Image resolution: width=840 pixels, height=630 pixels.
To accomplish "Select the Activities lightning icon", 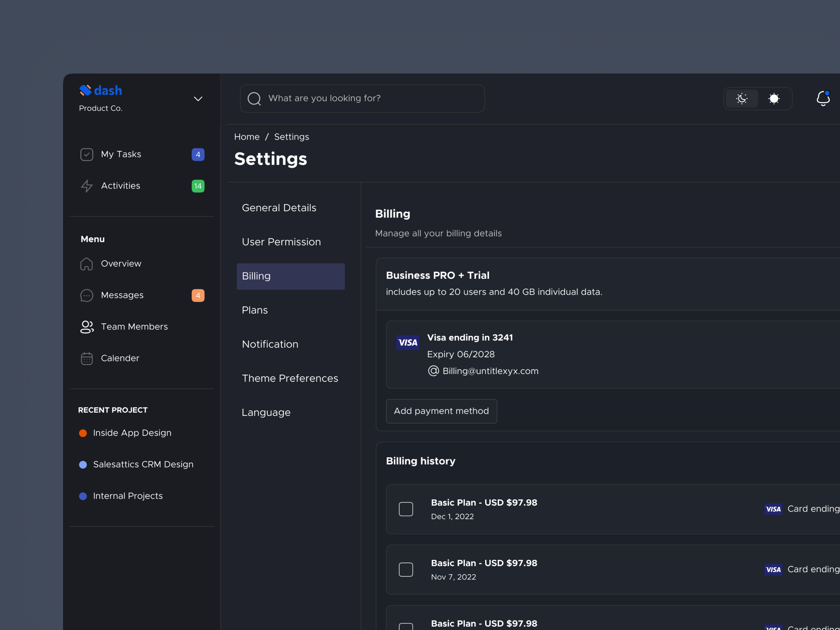I will pos(87,186).
